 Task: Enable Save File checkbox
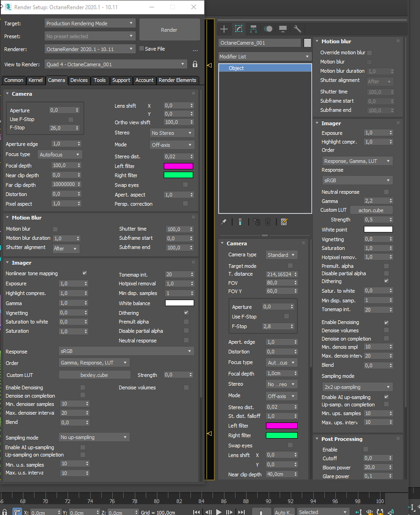click(142, 48)
